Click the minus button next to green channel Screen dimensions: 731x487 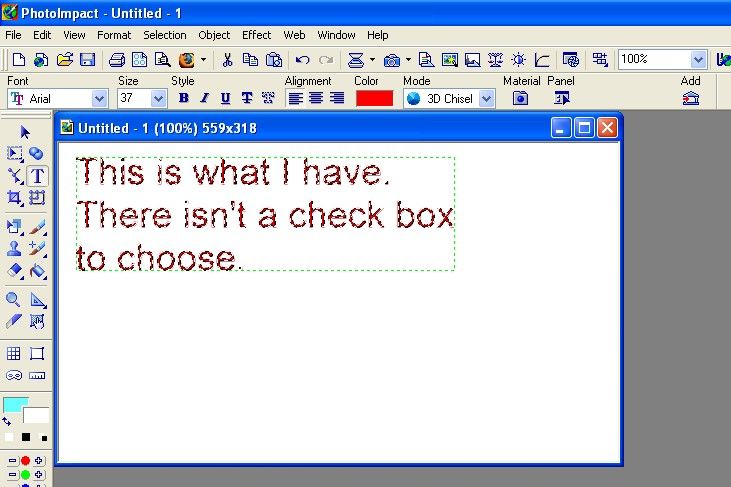click(x=13, y=475)
